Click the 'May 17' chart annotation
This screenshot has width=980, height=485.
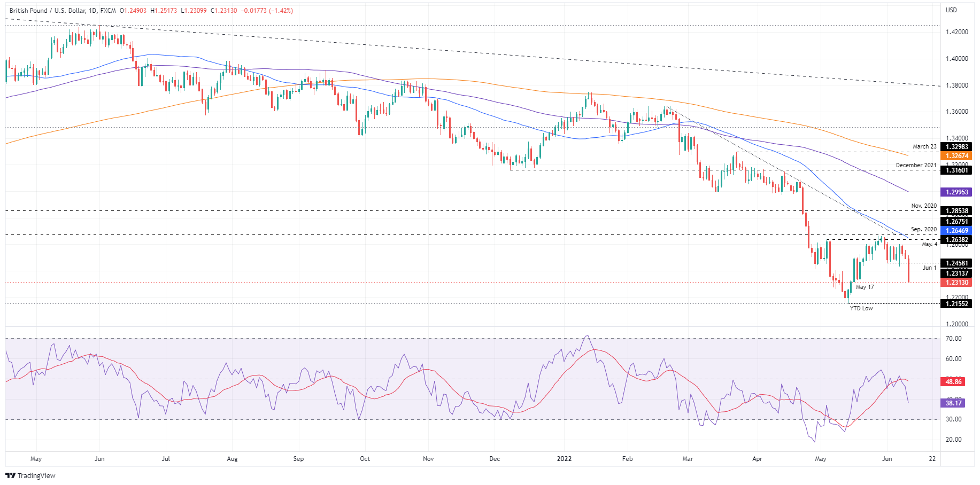point(865,287)
